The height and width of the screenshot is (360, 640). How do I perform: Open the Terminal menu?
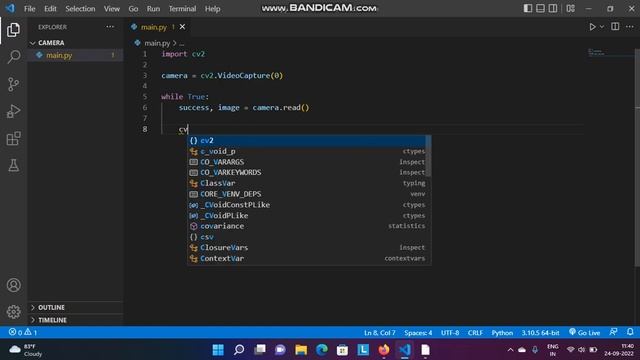click(182, 9)
